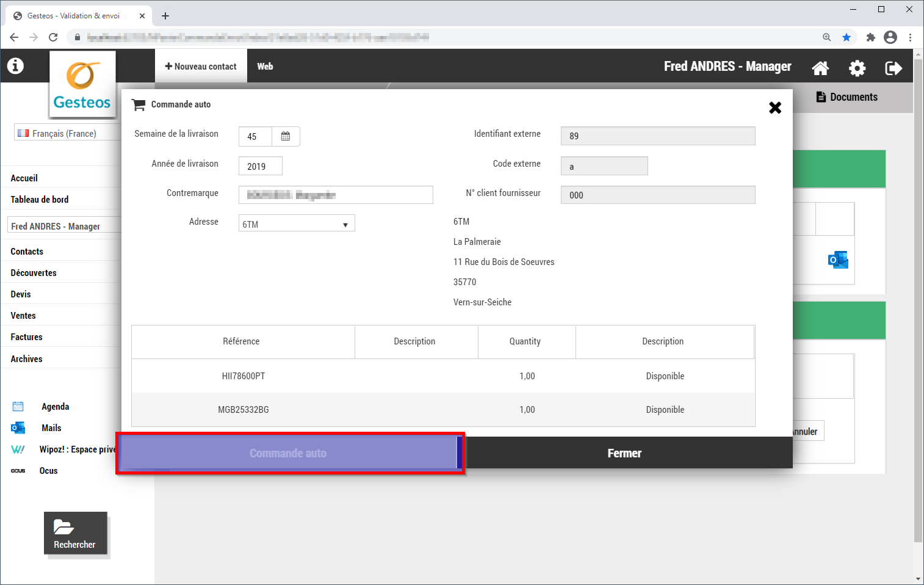Go to Factures in the sidebar

pos(27,337)
